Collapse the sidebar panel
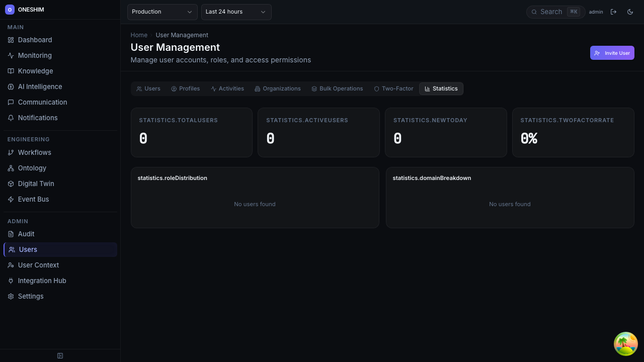644x362 pixels. pos(60,356)
